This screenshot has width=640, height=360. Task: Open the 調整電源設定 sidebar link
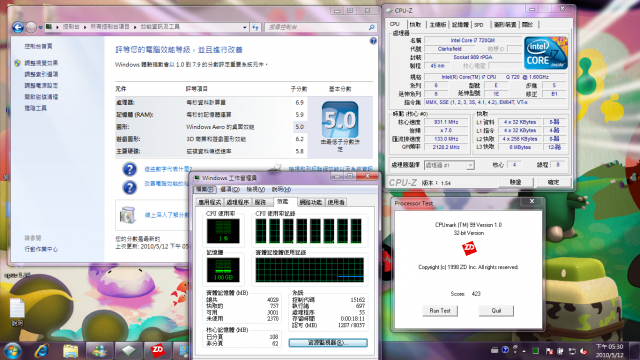41,86
